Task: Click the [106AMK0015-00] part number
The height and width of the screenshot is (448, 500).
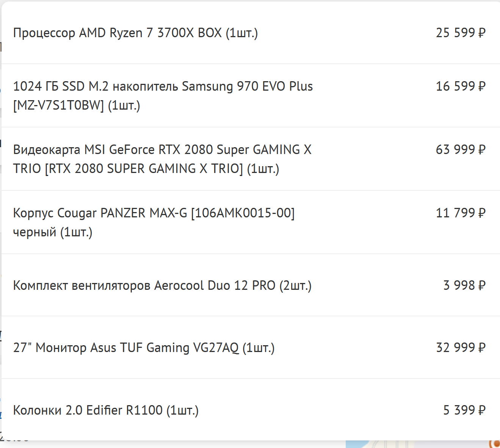Action: pos(243,213)
